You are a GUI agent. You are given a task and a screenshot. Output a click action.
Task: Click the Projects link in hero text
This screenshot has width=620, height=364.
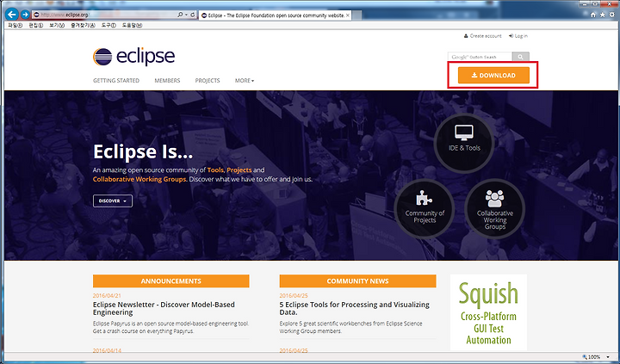coord(239,170)
